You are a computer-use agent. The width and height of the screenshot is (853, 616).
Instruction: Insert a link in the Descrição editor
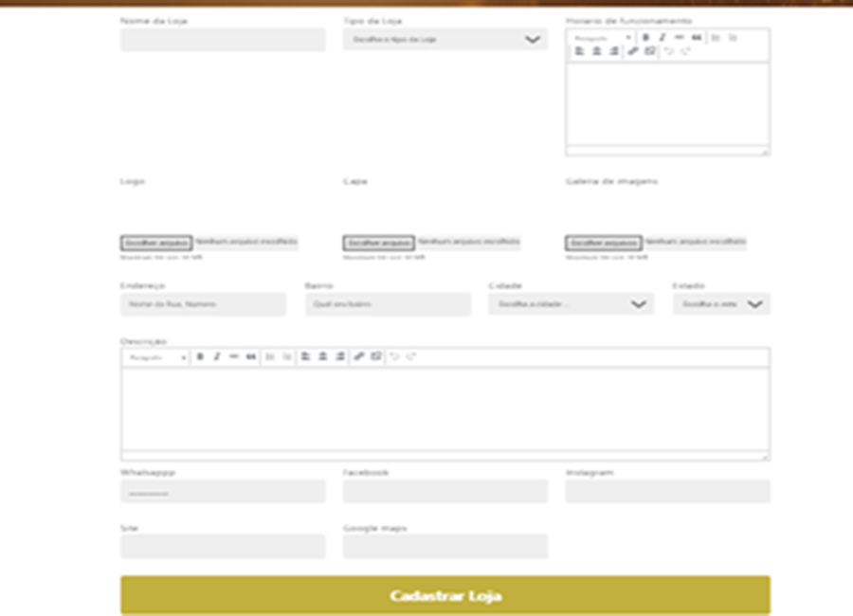[358, 356]
